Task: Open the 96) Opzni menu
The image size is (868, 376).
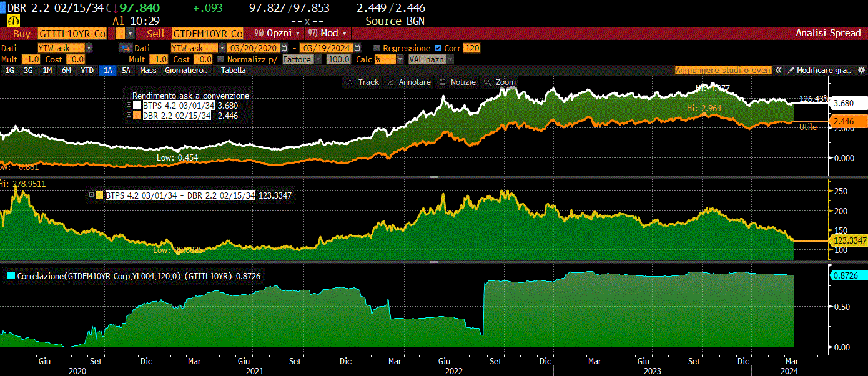Action: point(277,33)
